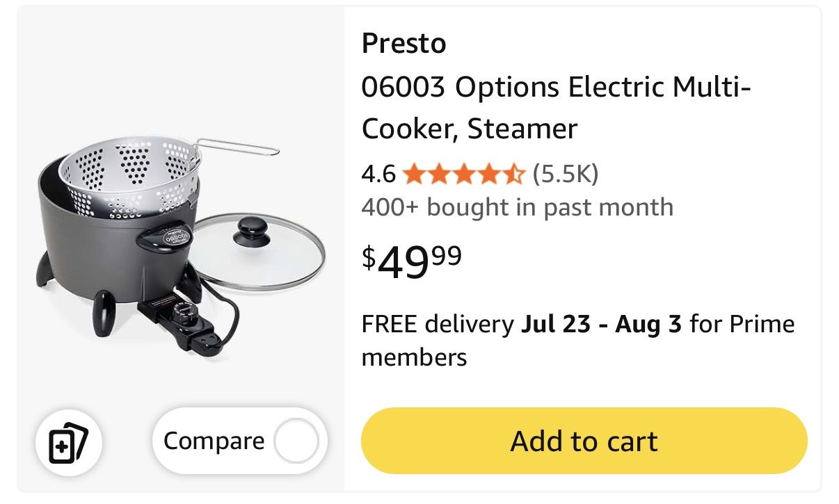Click the first orange rating star
This screenshot has width=839, height=504.
click(415, 174)
